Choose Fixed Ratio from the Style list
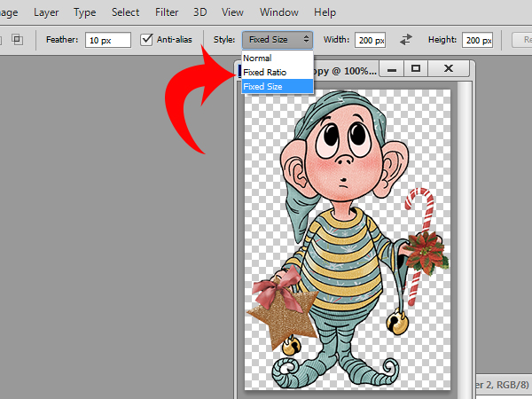 coord(264,72)
